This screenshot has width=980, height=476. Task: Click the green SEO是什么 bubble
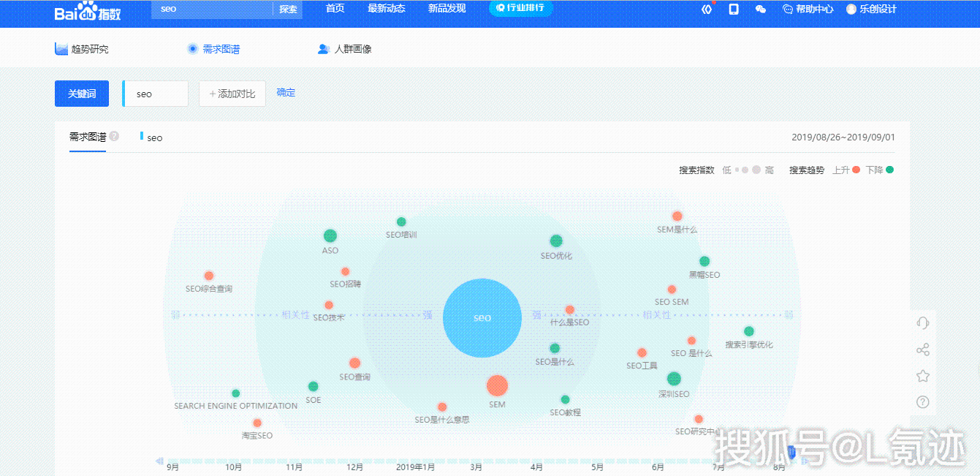coord(555,348)
